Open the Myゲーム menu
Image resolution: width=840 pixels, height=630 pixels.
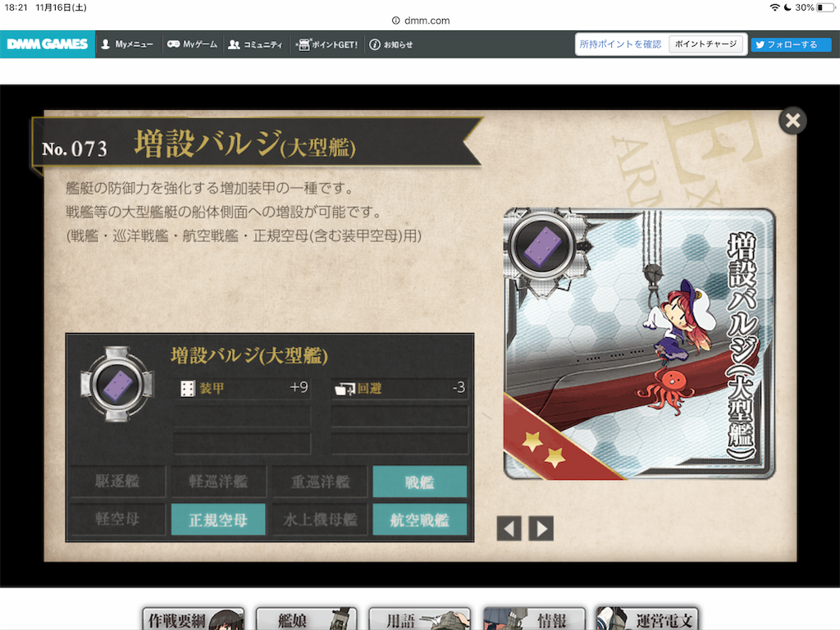[192, 44]
